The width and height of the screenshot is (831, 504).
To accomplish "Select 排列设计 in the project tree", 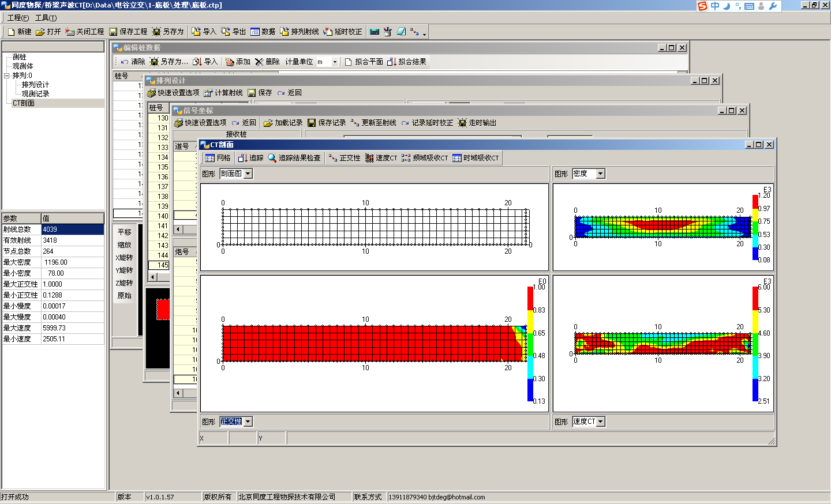I will coord(35,85).
